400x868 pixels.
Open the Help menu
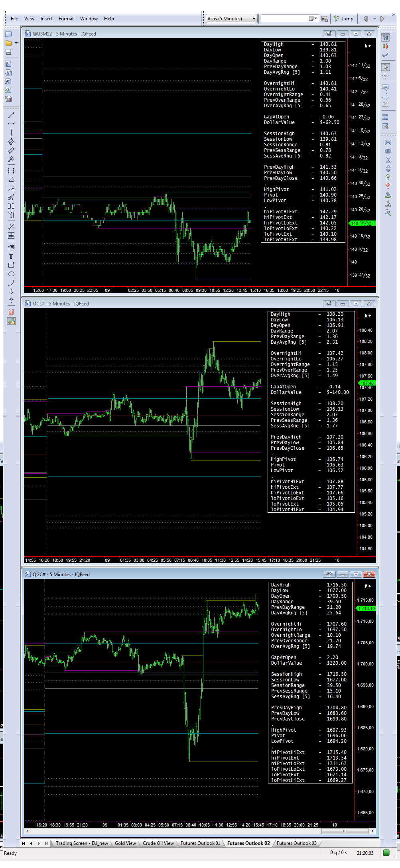click(109, 19)
